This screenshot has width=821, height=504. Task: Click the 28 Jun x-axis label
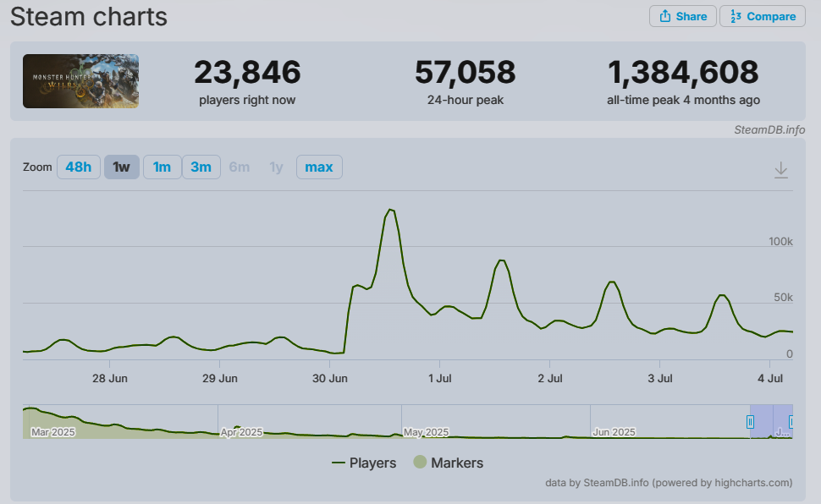[110, 378]
